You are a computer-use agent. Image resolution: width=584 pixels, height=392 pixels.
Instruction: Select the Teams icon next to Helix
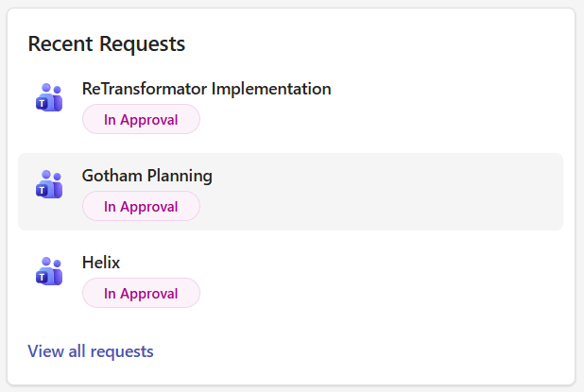49,271
